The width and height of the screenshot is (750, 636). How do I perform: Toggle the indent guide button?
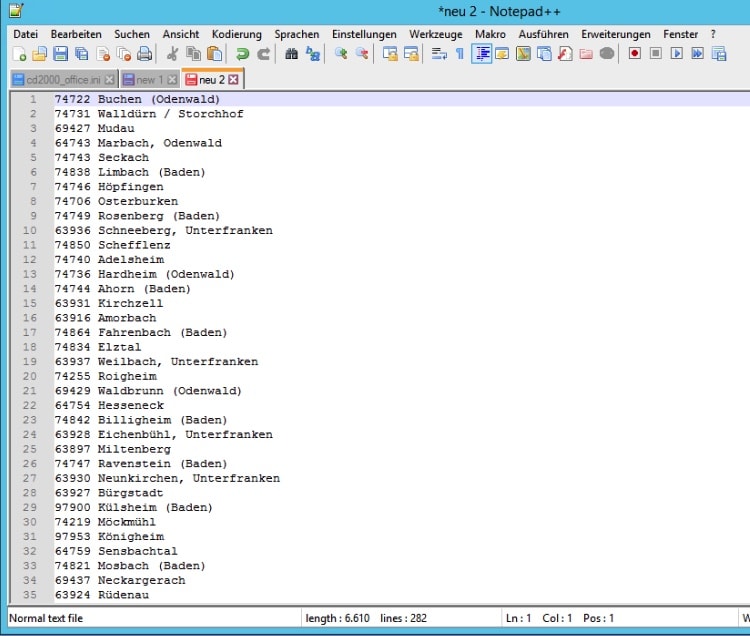pyautogui.click(x=481, y=54)
